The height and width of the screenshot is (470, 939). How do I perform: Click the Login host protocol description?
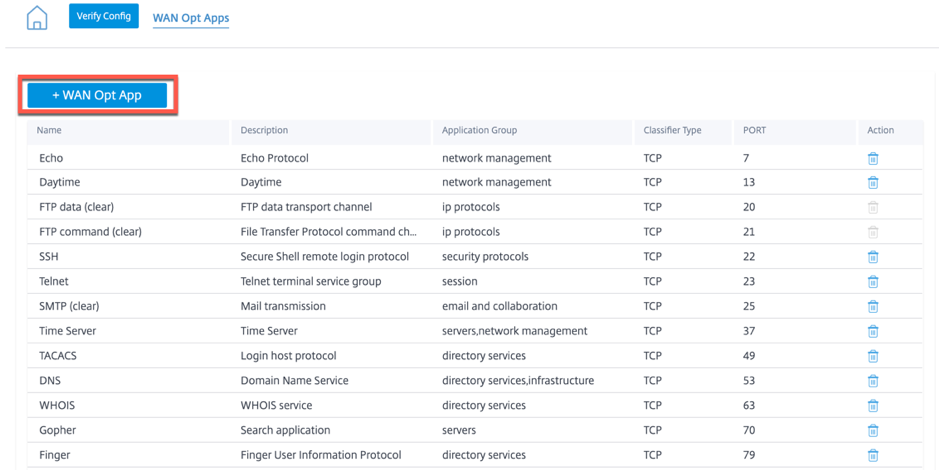(289, 356)
